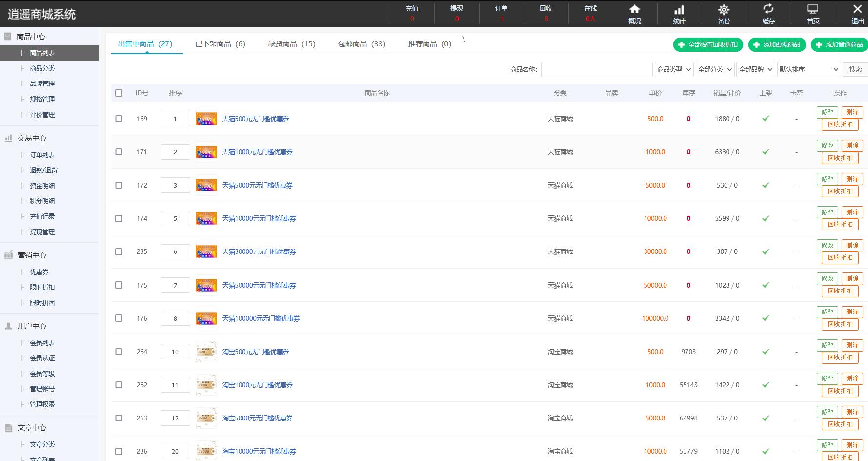Click 修改 for product 169

[827, 112]
